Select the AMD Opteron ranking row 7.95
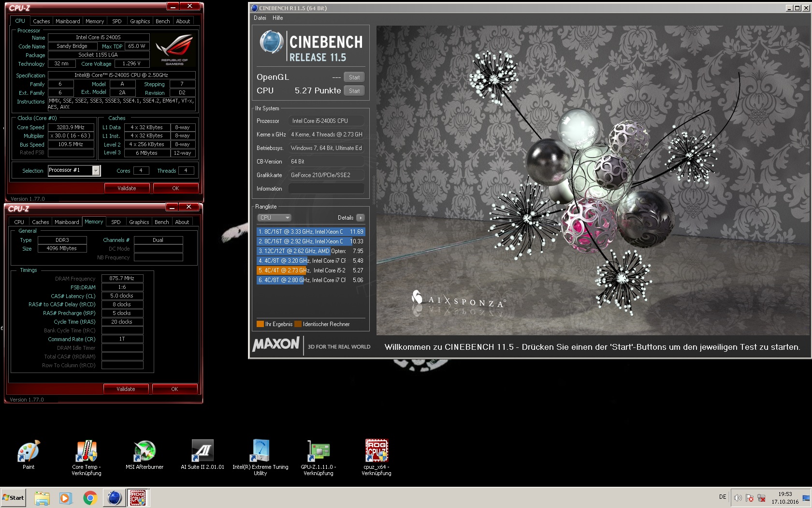The width and height of the screenshot is (812, 508). tap(311, 251)
